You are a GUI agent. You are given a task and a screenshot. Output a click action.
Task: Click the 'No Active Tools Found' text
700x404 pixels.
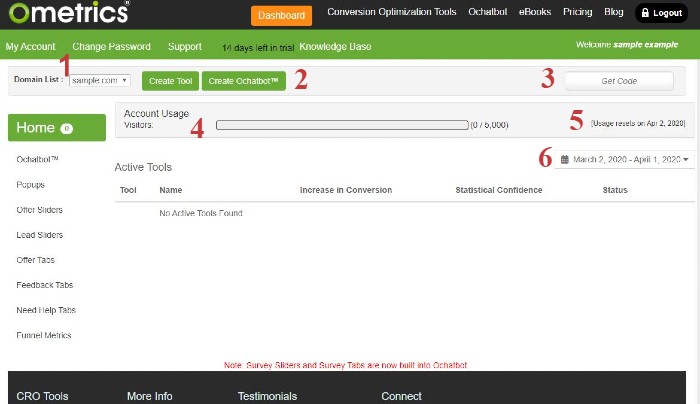point(201,213)
